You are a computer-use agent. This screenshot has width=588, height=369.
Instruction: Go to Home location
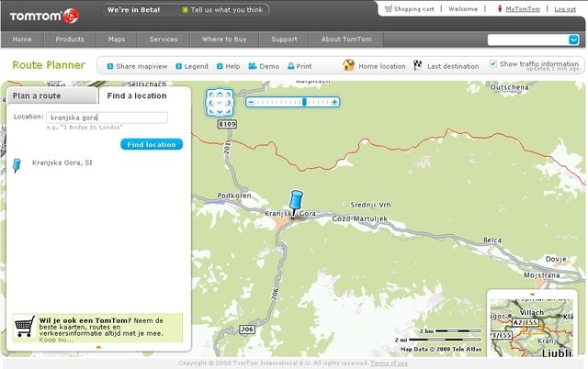pyautogui.click(x=382, y=66)
